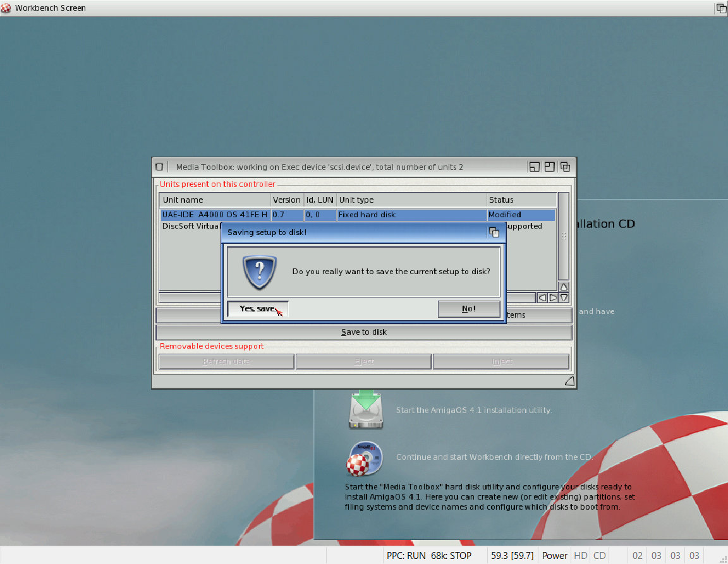
Task: Click the 02 drive indicator in status bar
Action: click(x=638, y=556)
